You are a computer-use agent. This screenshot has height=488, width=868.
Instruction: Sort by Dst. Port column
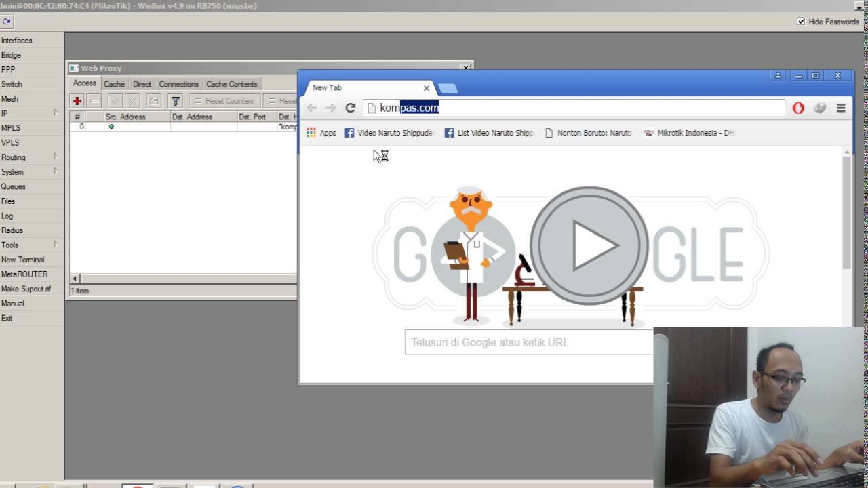[x=256, y=117]
